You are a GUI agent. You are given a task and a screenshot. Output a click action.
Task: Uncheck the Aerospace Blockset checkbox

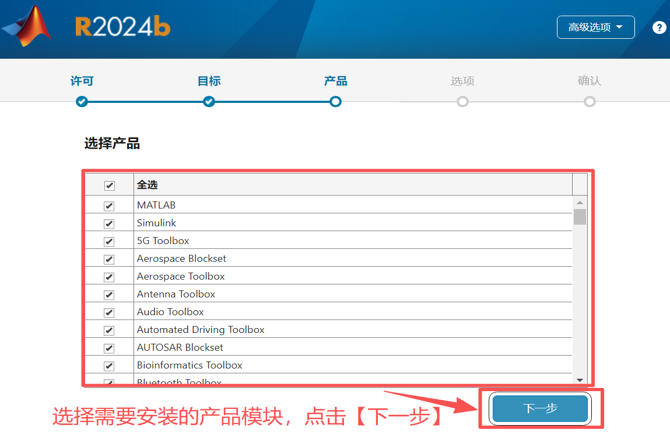pos(109,259)
